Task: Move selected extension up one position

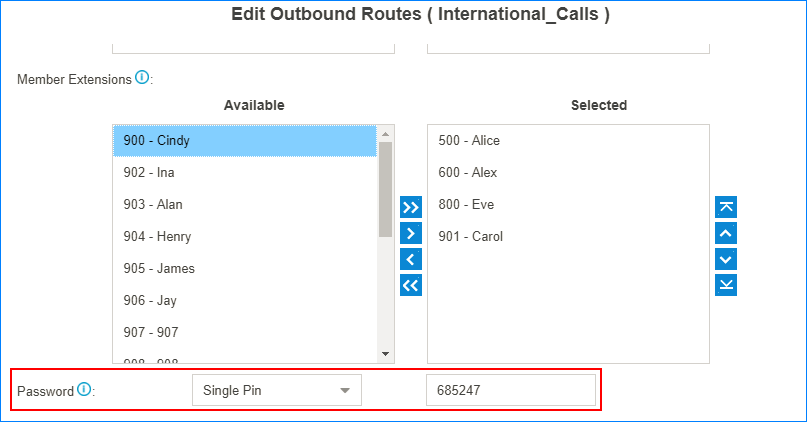Action: pos(727,234)
